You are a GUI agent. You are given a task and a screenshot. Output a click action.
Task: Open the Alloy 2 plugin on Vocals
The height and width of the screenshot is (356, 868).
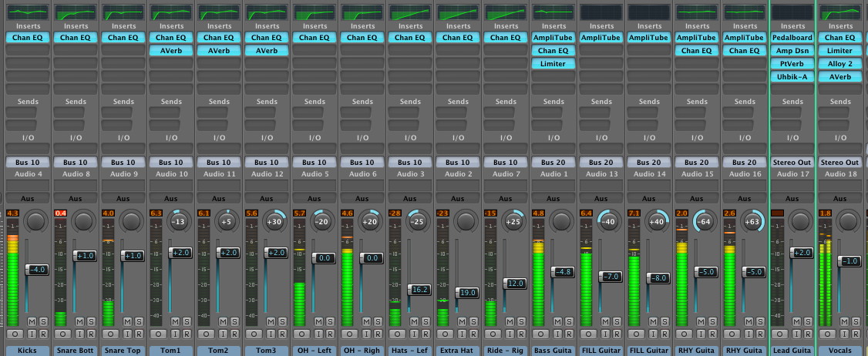point(839,63)
